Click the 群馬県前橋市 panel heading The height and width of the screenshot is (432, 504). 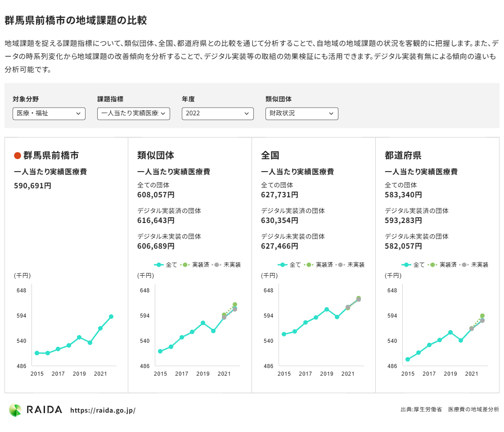(51, 155)
